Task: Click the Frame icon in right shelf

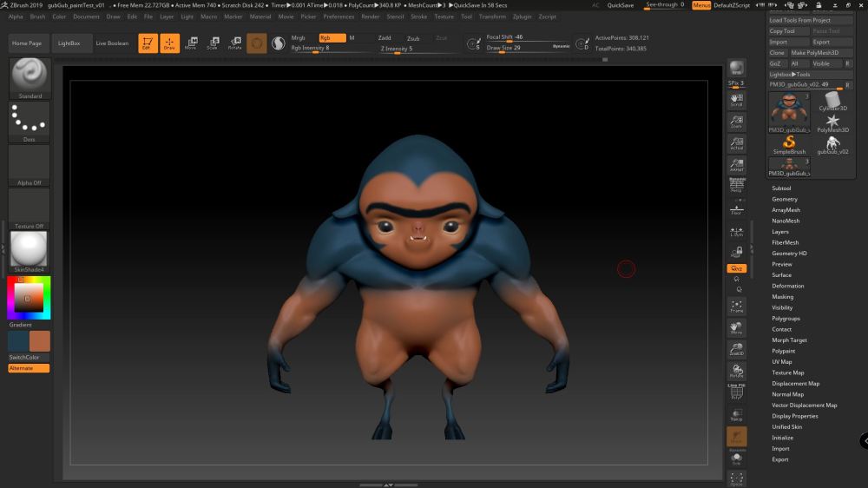Action: coord(736,307)
